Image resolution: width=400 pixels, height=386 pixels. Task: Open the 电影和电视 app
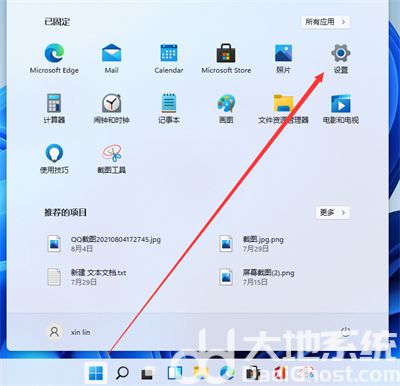(x=340, y=108)
